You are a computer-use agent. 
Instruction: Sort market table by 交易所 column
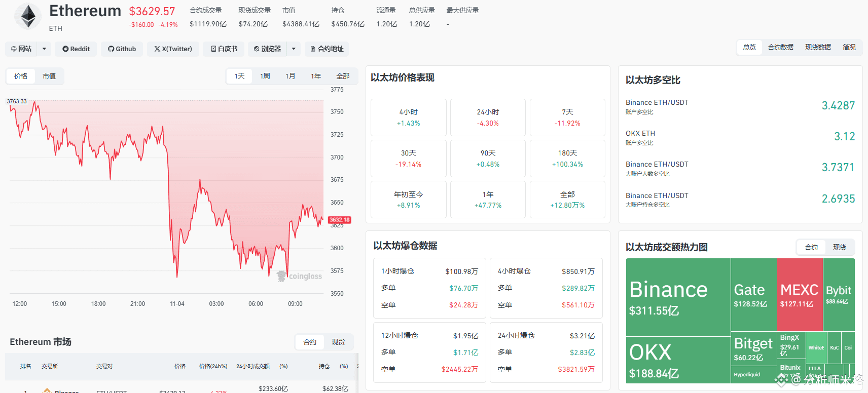(50, 366)
